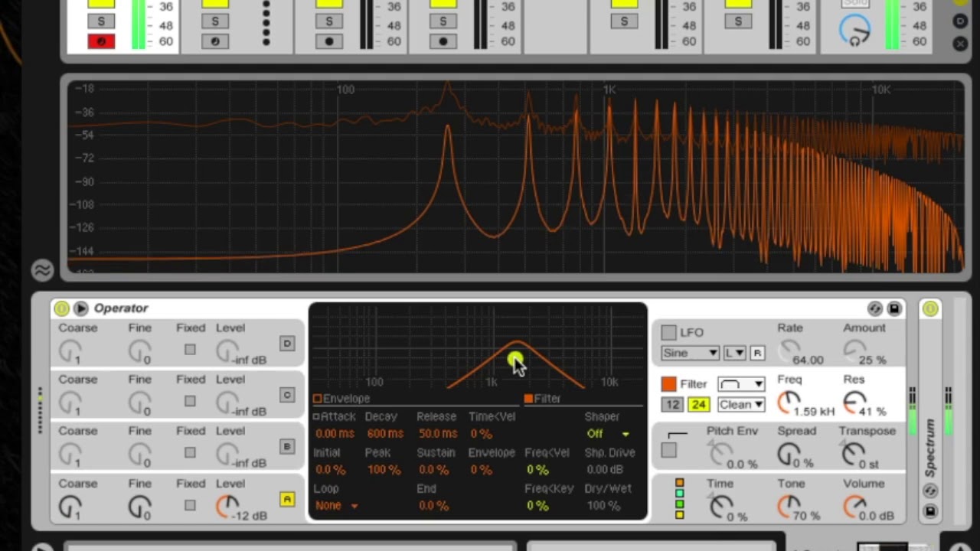Viewport: 980px width, 551px height.
Task: Open the Shaper Off dropdown
Action: pos(608,434)
